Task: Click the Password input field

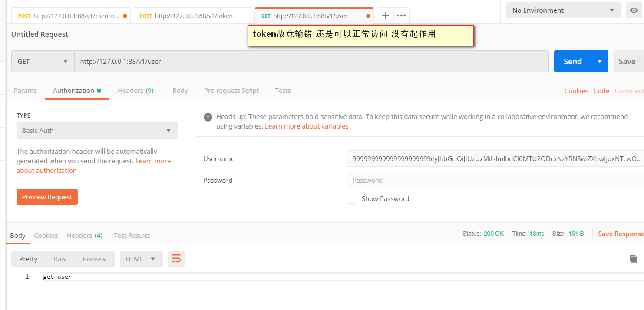Action: [495, 180]
